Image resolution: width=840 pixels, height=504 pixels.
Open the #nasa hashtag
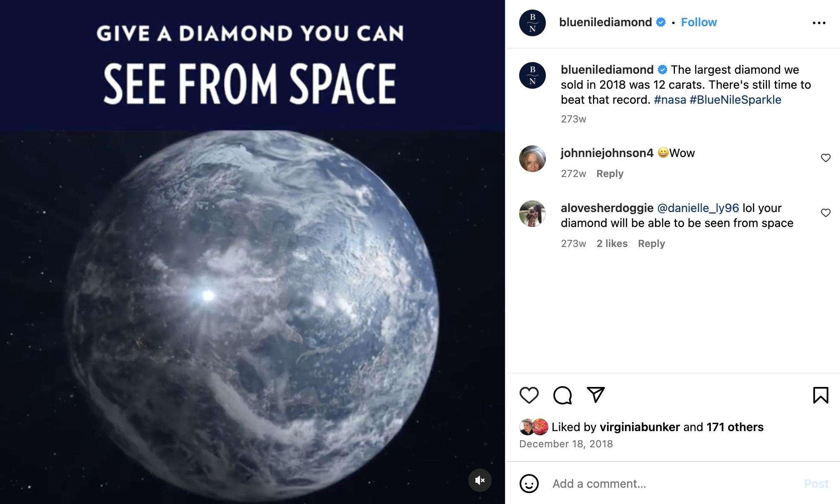point(670,100)
